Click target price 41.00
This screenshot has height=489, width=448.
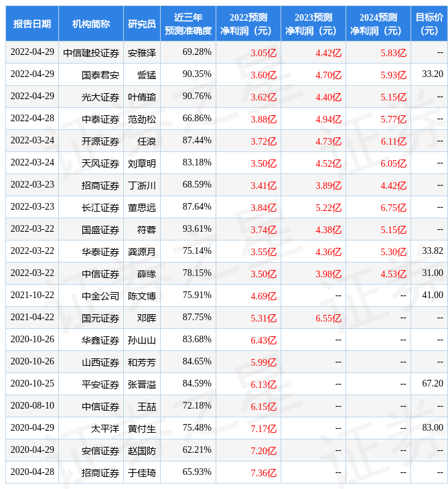(x=433, y=295)
